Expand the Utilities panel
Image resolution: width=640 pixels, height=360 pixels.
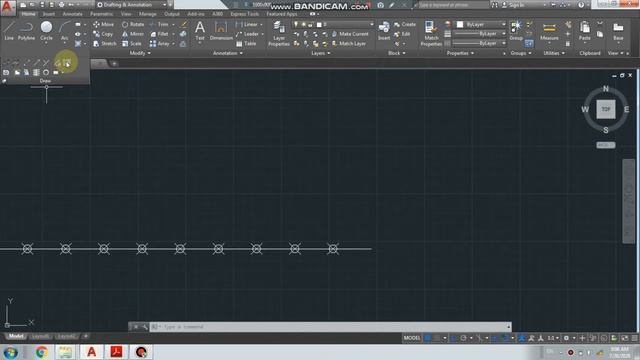point(554,53)
